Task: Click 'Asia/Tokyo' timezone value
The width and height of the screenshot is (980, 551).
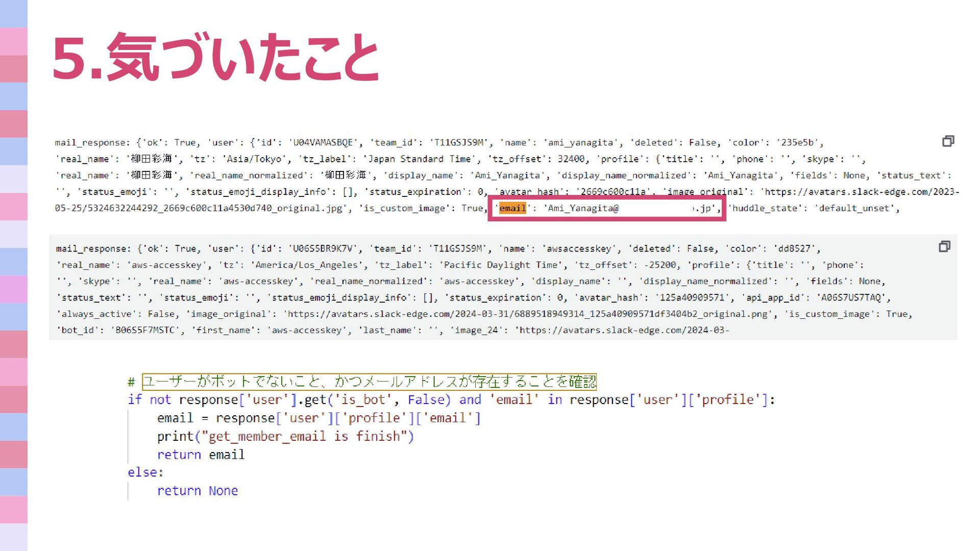Action: [254, 159]
